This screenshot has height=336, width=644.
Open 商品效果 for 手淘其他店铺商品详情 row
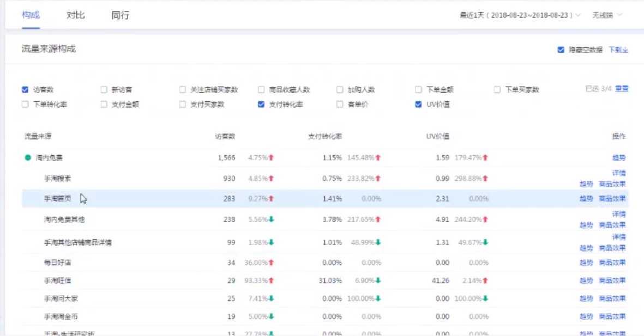(612, 248)
